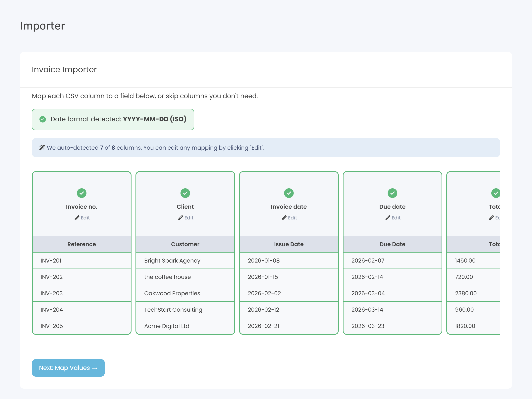This screenshot has width=532, height=399.
Task: Click the Invoice no. field label
Action: (x=81, y=207)
